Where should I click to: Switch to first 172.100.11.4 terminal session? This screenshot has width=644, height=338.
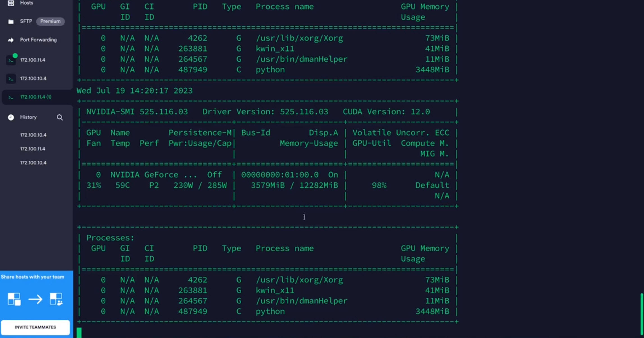tap(33, 60)
